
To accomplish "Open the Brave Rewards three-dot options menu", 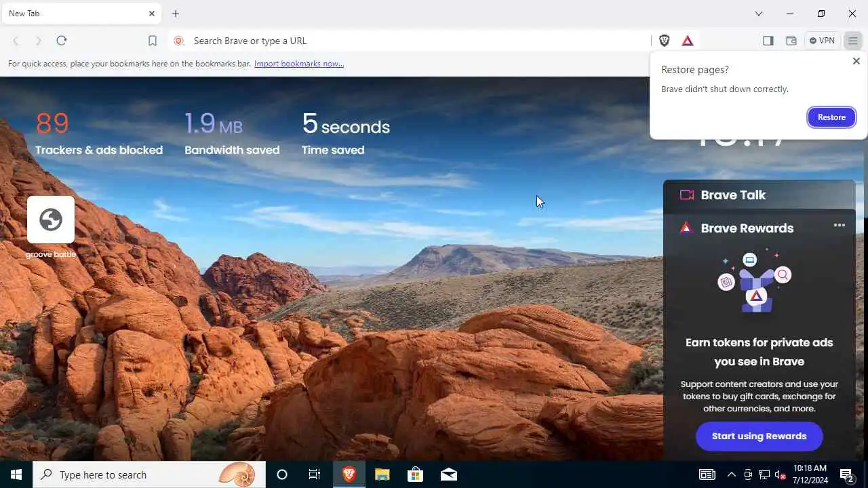I will pos(840,225).
